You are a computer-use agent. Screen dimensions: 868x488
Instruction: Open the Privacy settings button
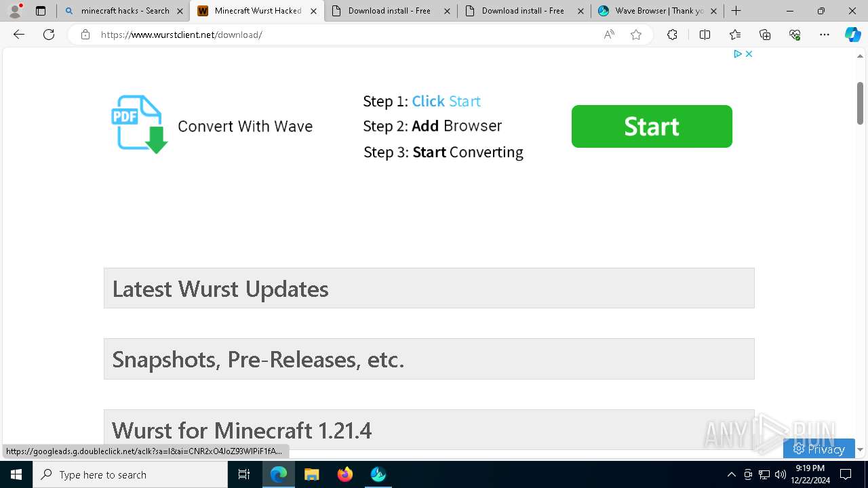818,449
